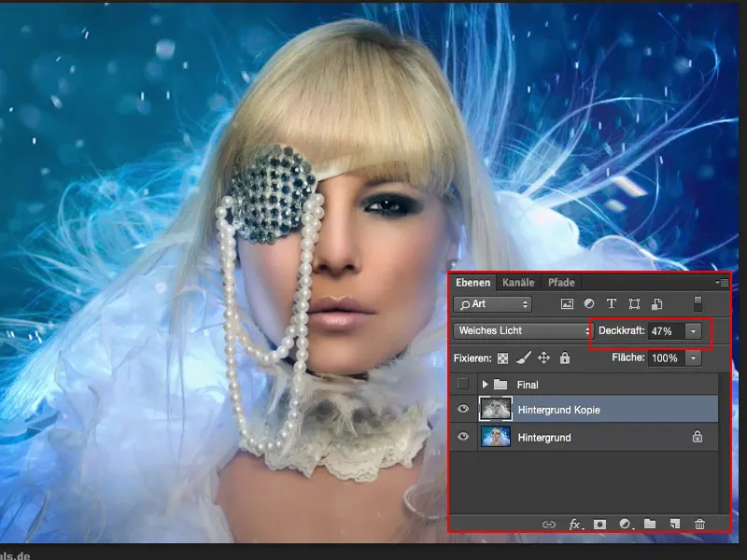The width and height of the screenshot is (747, 560).
Task: Select the Final group name
Action: click(528, 385)
